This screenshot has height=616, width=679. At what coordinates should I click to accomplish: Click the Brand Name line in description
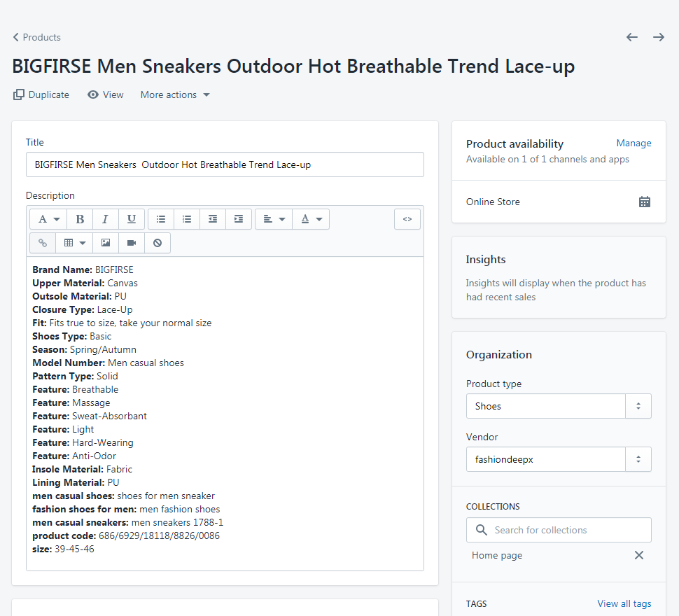point(83,269)
